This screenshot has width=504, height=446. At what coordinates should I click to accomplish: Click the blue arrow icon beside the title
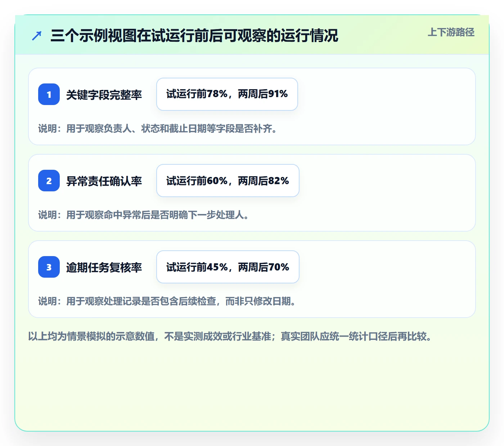37,36
